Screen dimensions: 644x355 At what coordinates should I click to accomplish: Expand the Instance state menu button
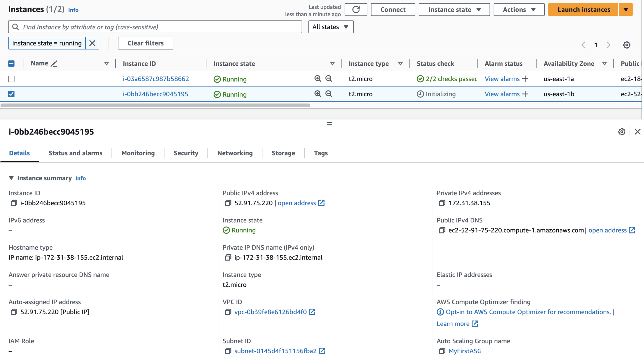tap(454, 10)
